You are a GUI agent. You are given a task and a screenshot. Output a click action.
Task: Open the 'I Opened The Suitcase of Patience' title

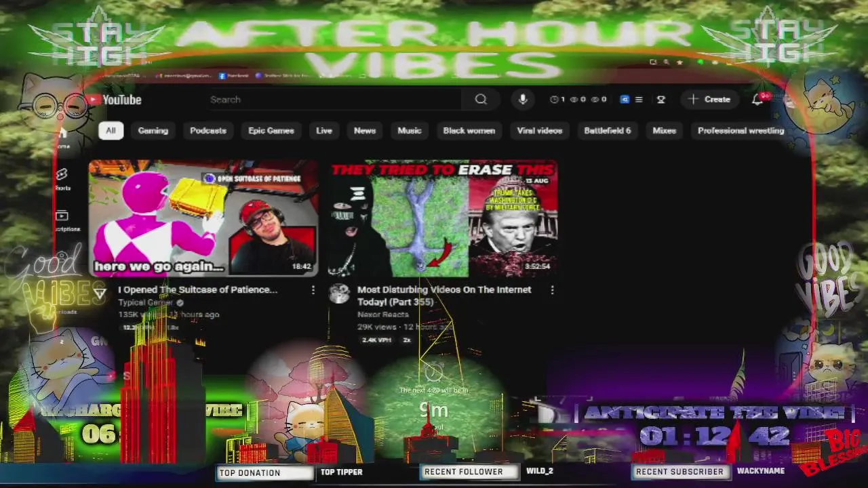coord(198,289)
